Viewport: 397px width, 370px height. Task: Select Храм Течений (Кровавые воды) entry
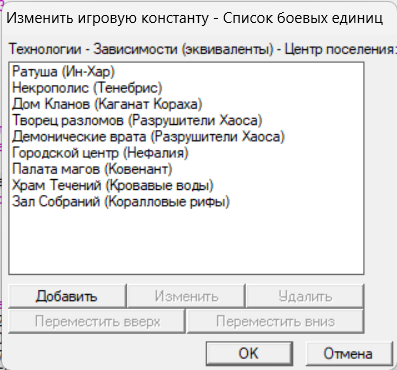[113, 185]
